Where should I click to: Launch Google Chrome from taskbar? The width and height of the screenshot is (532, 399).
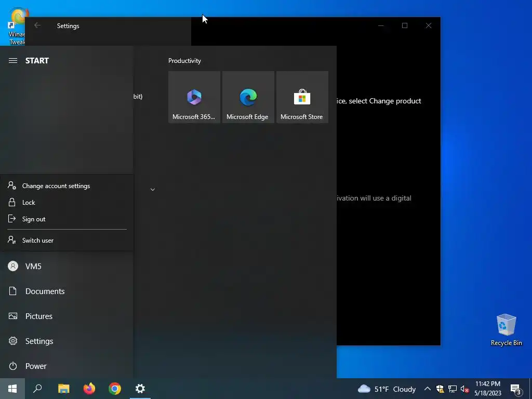115,389
